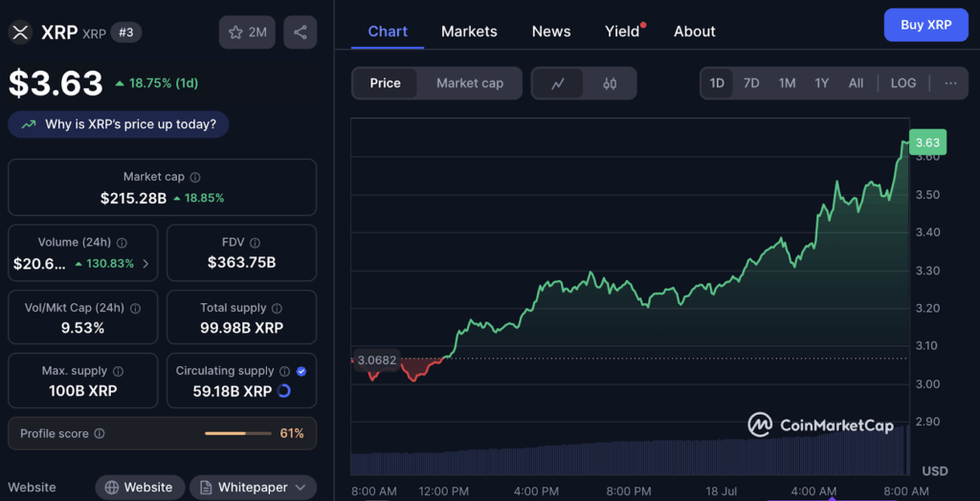980x501 pixels.
Task: Expand Volume (24h) details chevron
Action: [x=145, y=264]
